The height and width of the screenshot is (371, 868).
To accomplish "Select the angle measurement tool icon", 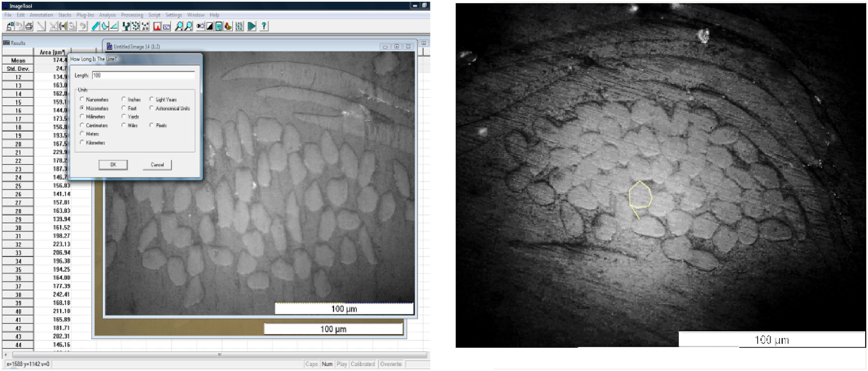I will 114,26.
